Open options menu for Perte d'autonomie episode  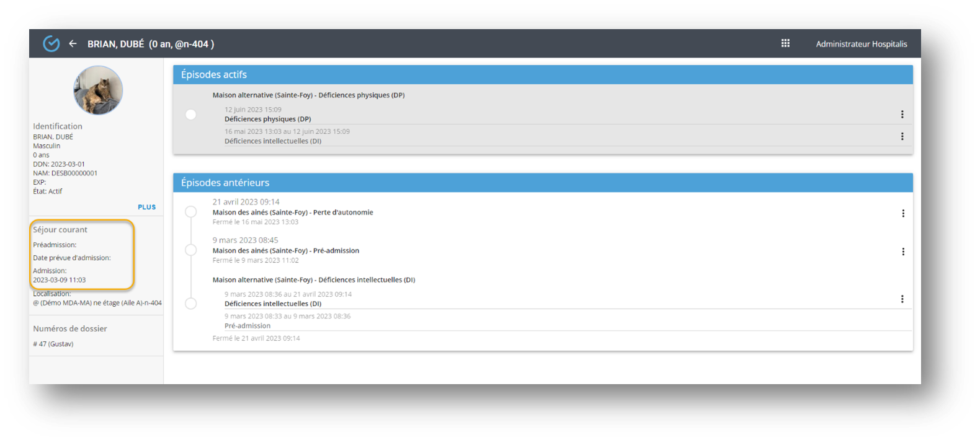pos(902,213)
